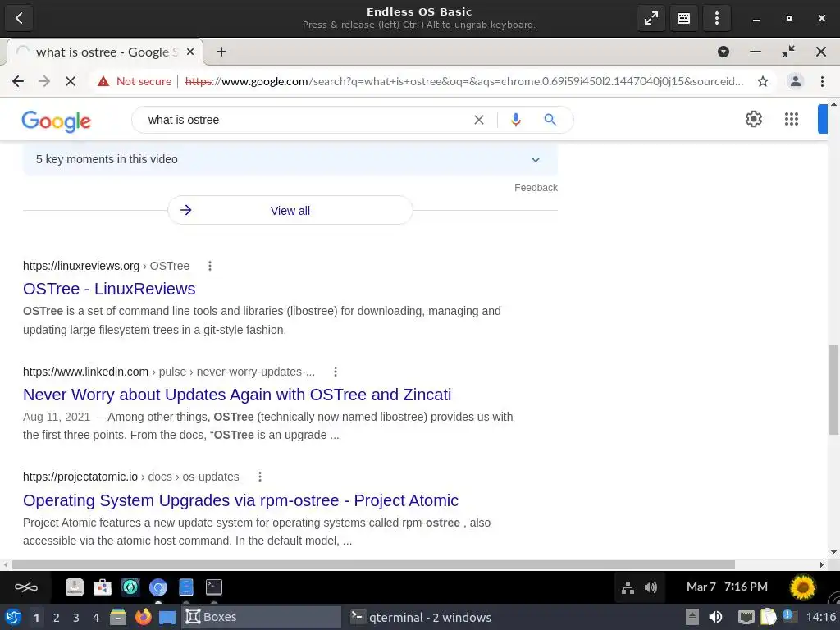Start voice search with the microphone
Viewport: 840px width, 630px height.
pos(515,120)
